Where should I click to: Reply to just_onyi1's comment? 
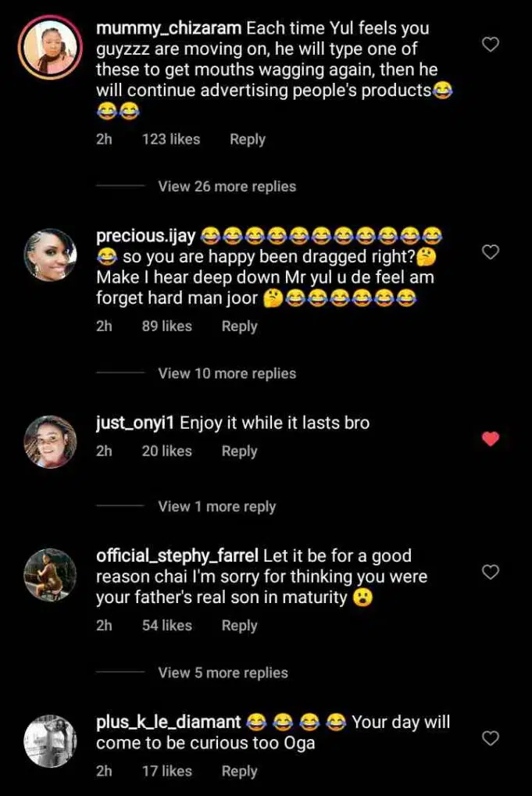coord(239,452)
